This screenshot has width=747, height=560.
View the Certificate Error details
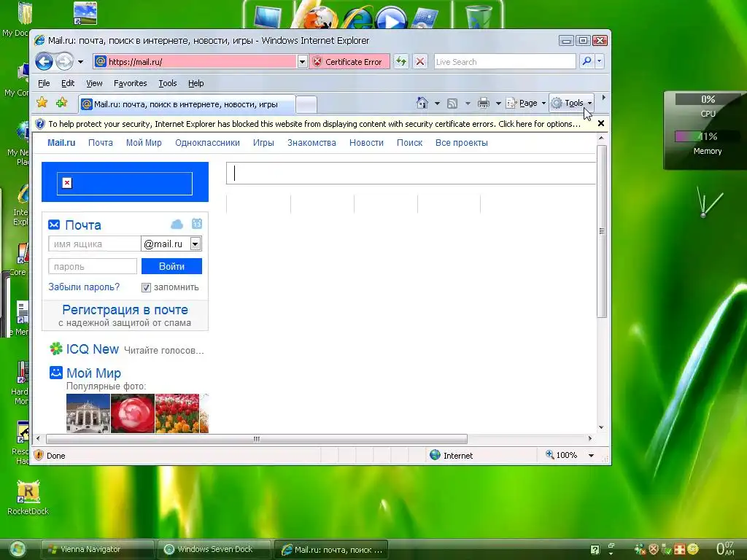pos(349,62)
